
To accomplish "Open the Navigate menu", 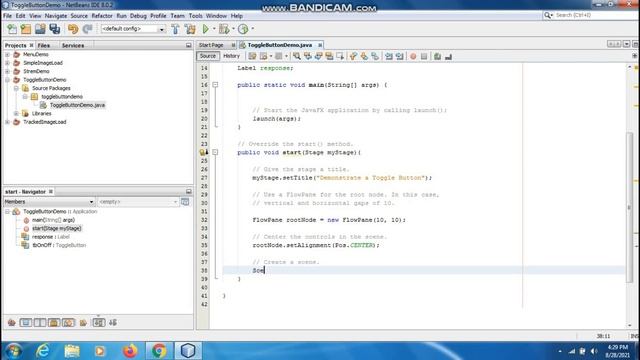I will tap(56, 16).
